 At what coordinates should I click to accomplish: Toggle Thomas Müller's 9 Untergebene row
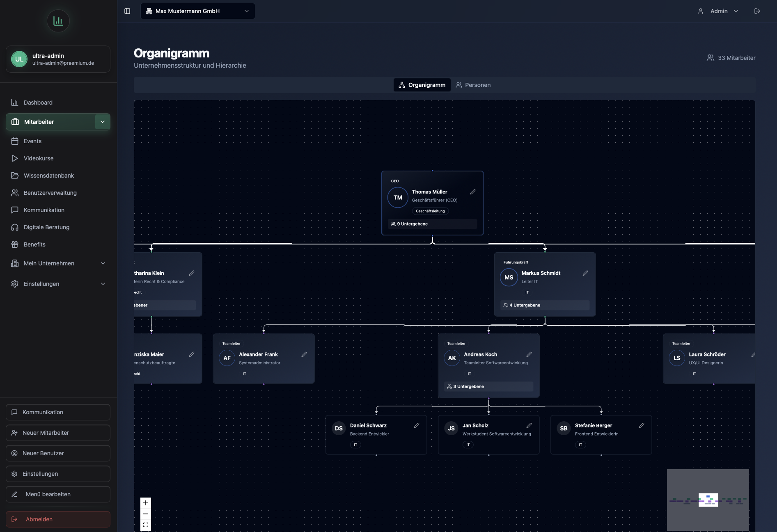tap(432, 224)
